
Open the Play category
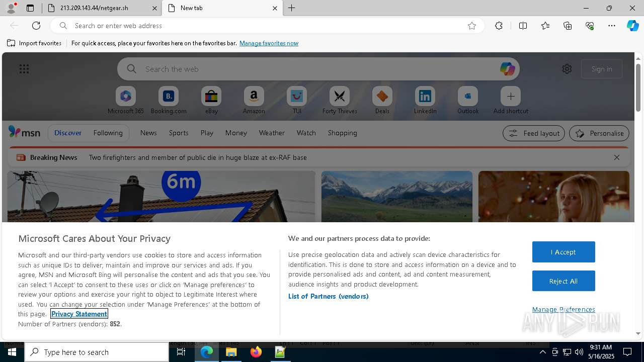coord(207,133)
